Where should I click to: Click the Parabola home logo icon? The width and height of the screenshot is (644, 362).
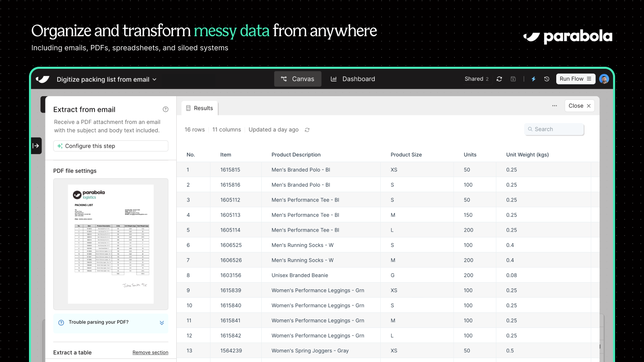[43, 79]
